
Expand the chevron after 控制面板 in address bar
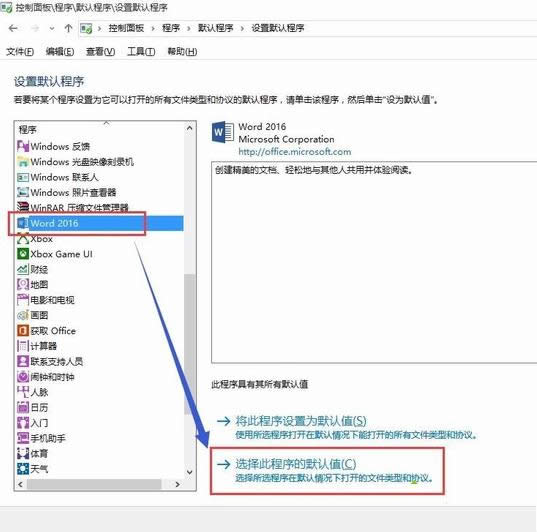pyautogui.click(x=153, y=28)
